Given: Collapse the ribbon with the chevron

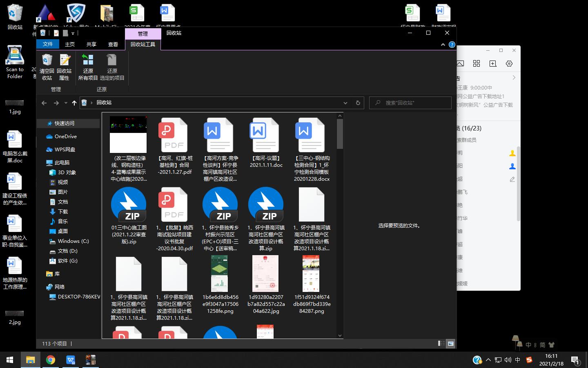Looking at the screenshot, I should (x=443, y=45).
